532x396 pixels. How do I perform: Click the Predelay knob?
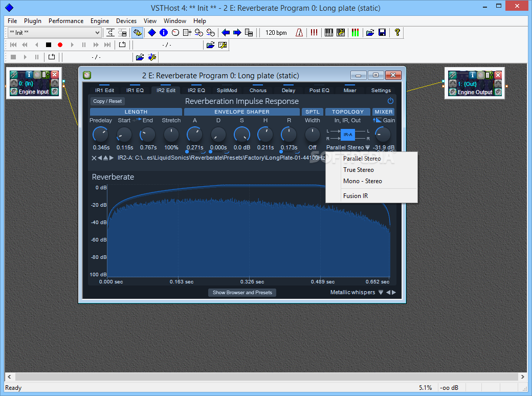pos(101,135)
